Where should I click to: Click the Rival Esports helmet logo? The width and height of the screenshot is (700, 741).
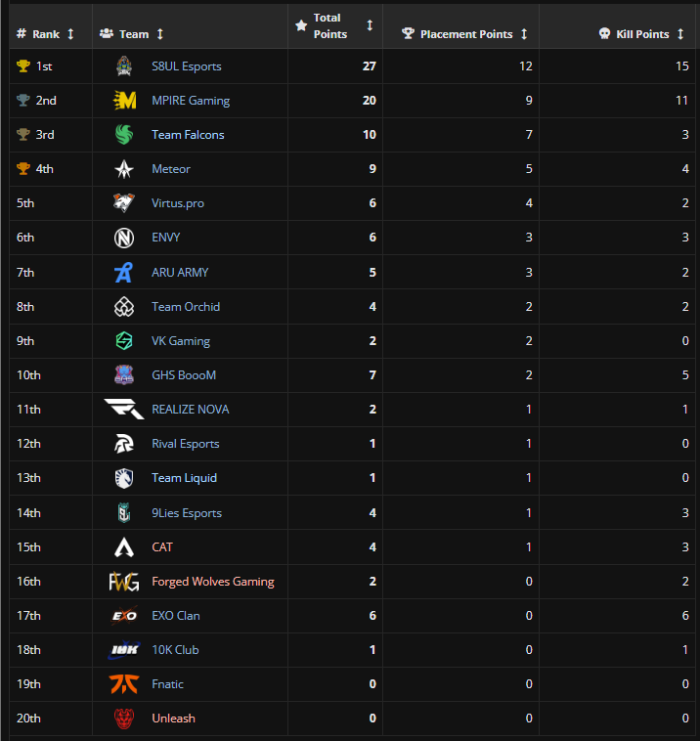coord(124,443)
